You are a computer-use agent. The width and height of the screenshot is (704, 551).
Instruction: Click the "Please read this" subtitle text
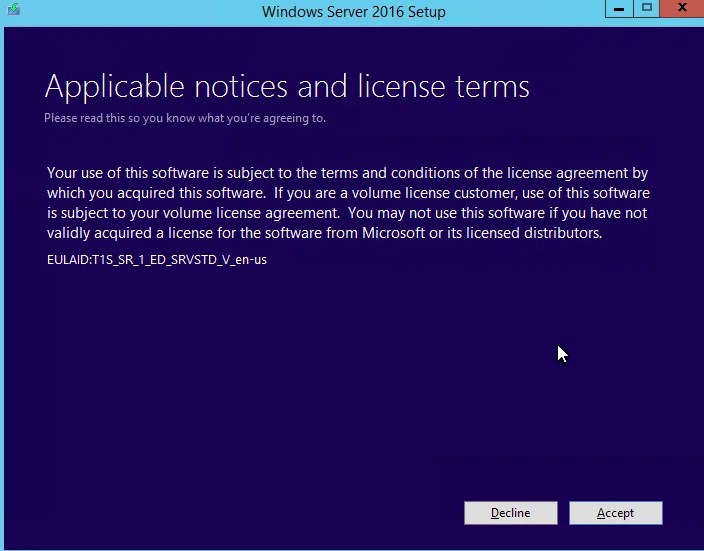74,118
